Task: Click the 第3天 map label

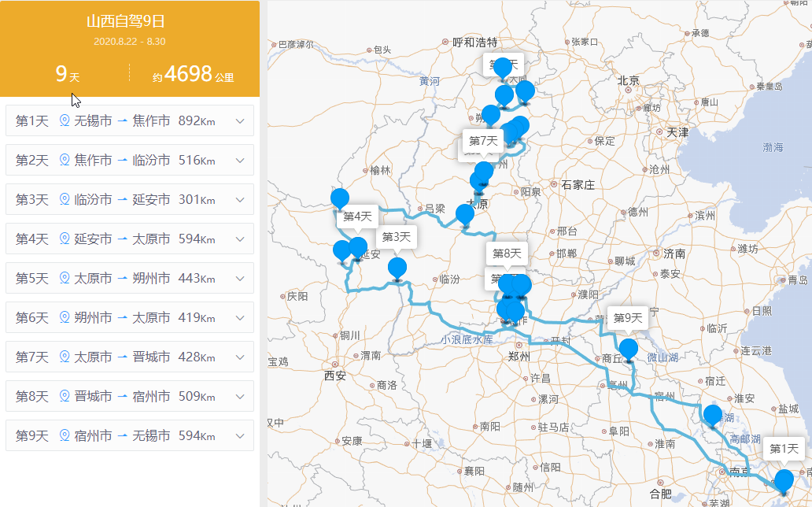Action: (397, 236)
